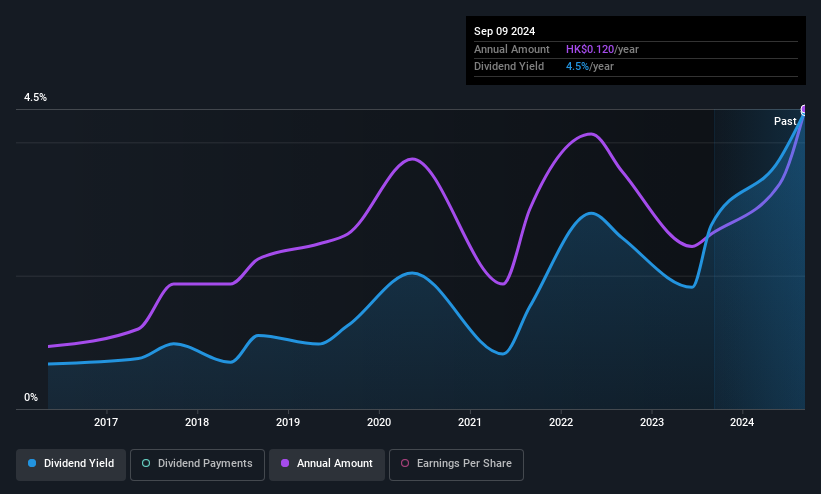
Task: Toggle the Dividend Yield series off
Action: [x=71, y=464]
